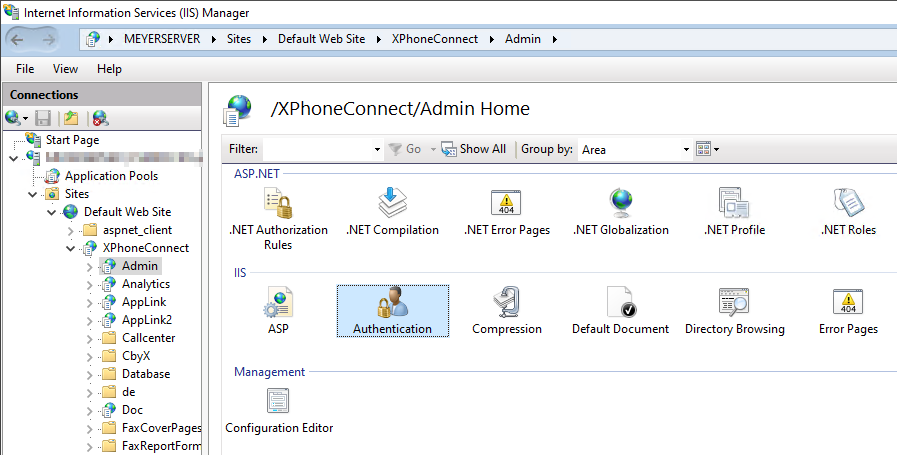This screenshot has height=455, width=897.
Task: Click the Show All button
Action: 474,149
